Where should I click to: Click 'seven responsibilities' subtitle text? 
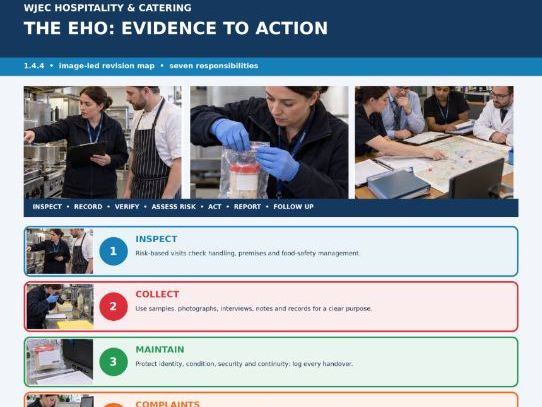[214, 66]
